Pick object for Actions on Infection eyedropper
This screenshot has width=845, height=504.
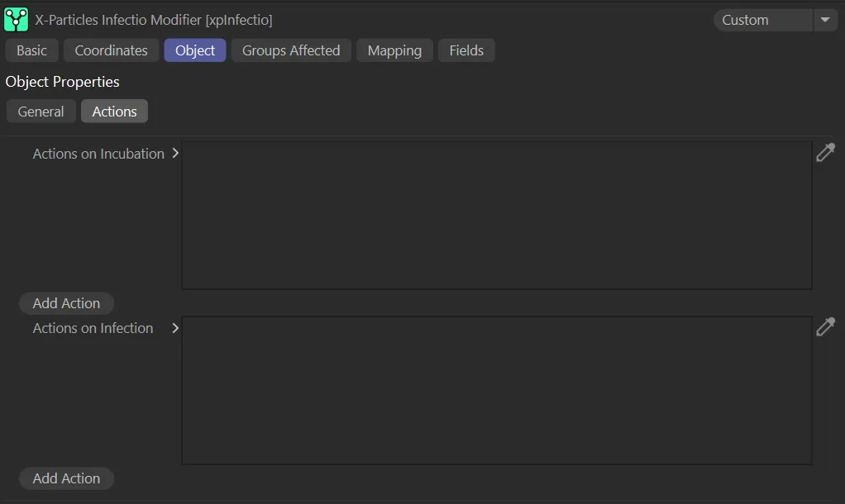click(x=825, y=327)
